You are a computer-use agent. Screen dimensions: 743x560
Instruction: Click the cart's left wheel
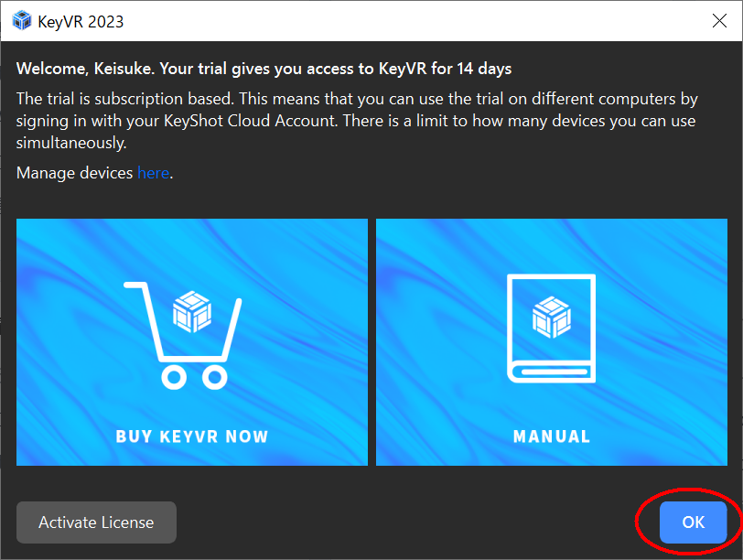[174, 377]
